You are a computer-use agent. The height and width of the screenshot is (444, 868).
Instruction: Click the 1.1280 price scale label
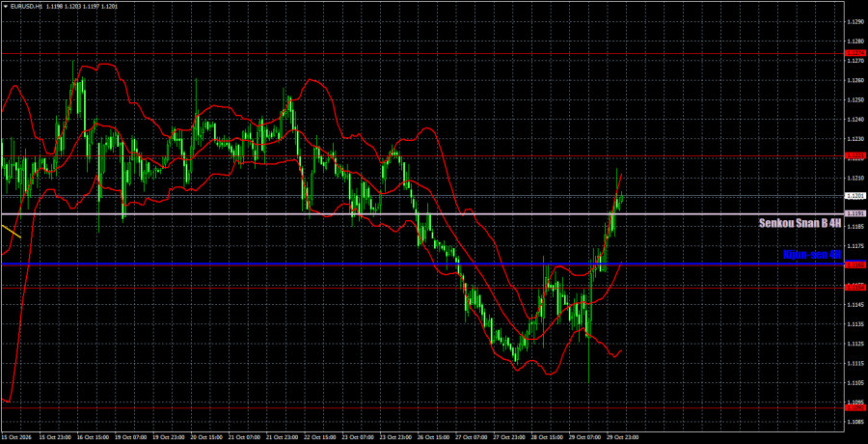pos(855,42)
